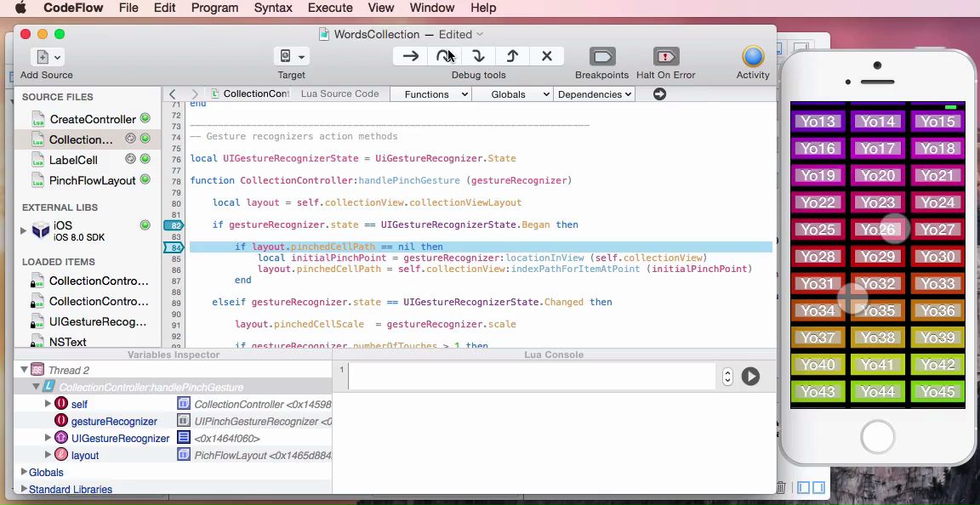The width and height of the screenshot is (980, 505).
Task: Click the Lua Source Code label
Action: (339, 94)
